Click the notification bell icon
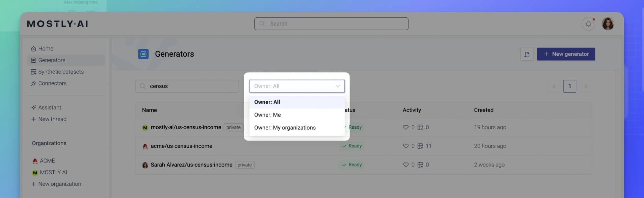Viewport: 644px width, 198px height. pos(588,24)
